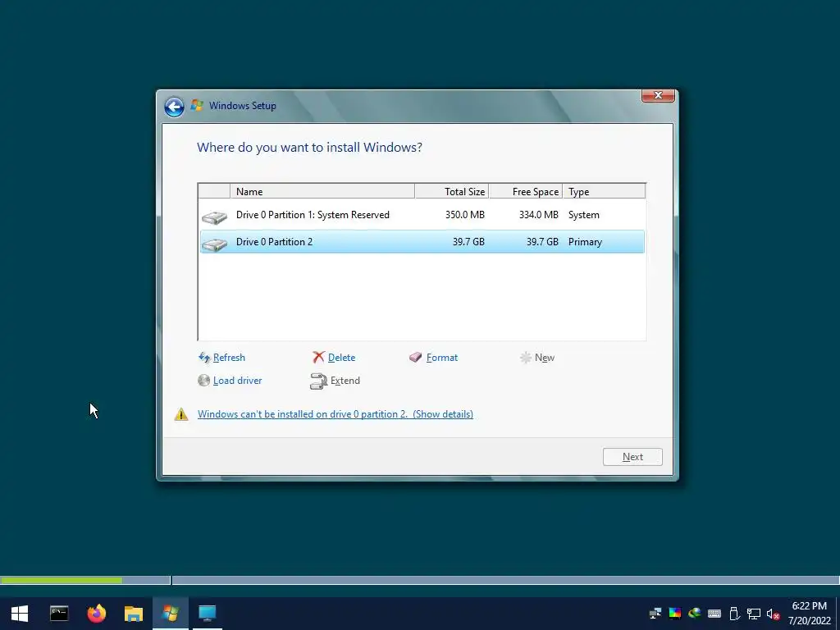This screenshot has height=630, width=840.
Task: Click the 334.0 MB free space cell
Action: pos(538,215)
